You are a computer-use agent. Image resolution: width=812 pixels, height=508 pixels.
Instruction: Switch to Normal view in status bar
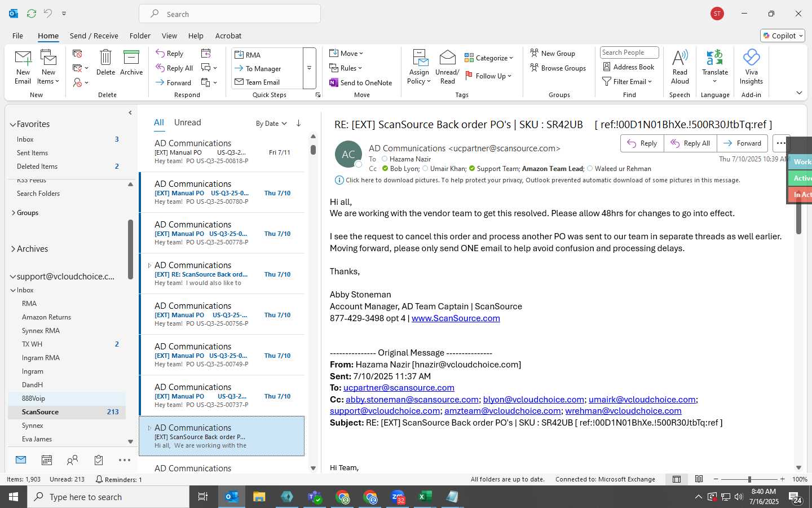[677, 479]
